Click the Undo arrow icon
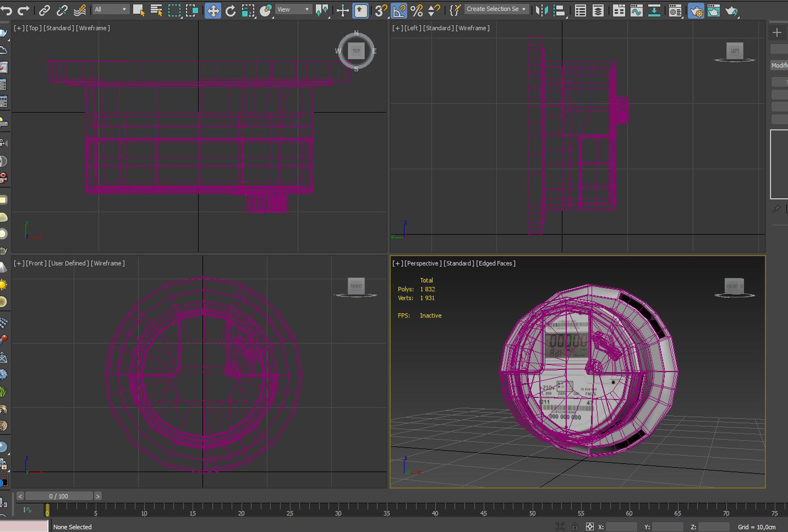Screen dimensions: 788x532 [7, 11]
